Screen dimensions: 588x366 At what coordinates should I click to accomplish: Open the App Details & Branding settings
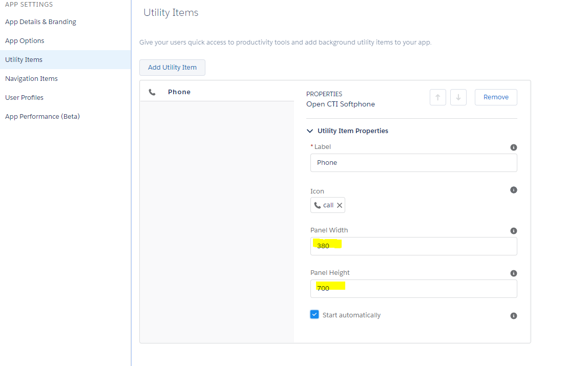40,22
